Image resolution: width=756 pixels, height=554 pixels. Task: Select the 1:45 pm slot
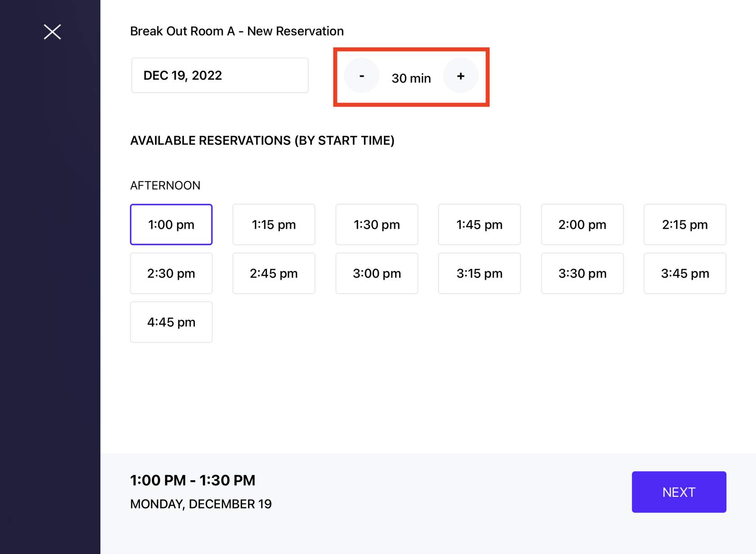(479, 224)
